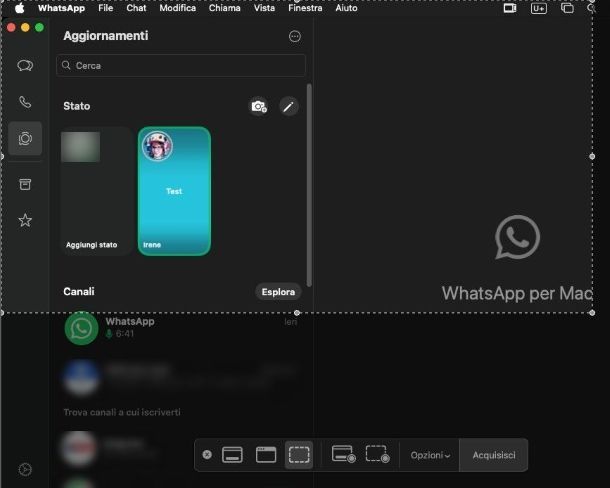
Task: Click the Esplora channels button
Action: 278,292
